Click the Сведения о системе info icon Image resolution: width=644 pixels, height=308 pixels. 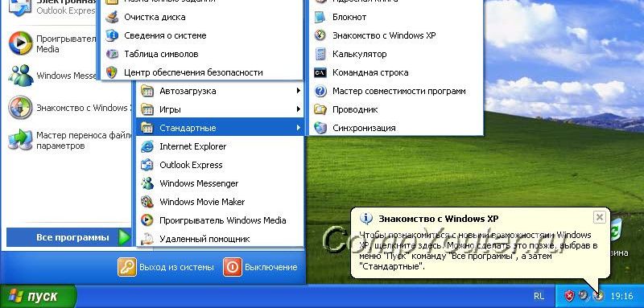tap(112, 35)
